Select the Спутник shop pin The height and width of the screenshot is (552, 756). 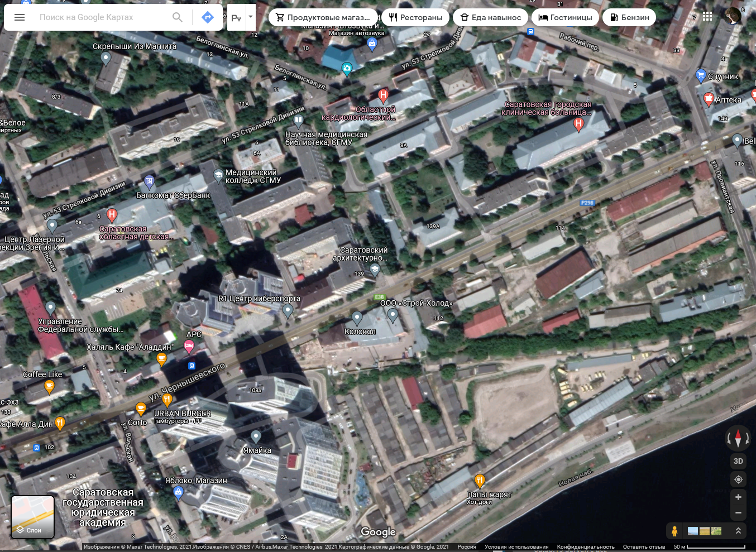click(x=701, y=75)
